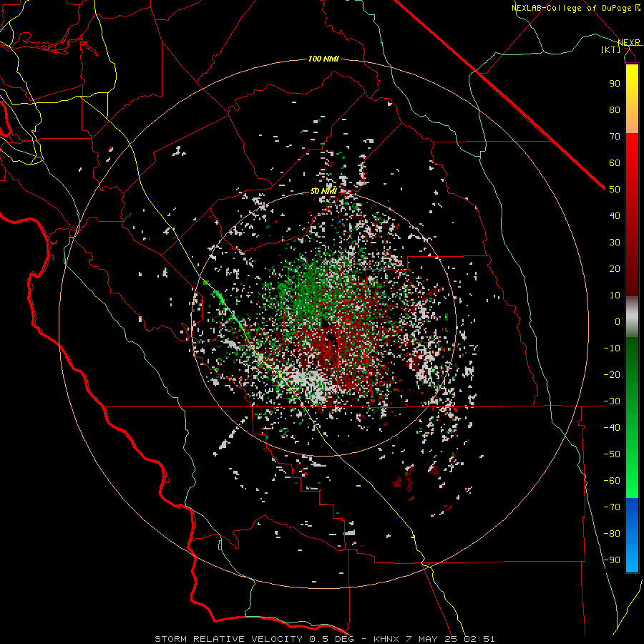This screenshot has height=644, width=644.
Task: Select the positive 90 scale value
Action: coord(615,84)
